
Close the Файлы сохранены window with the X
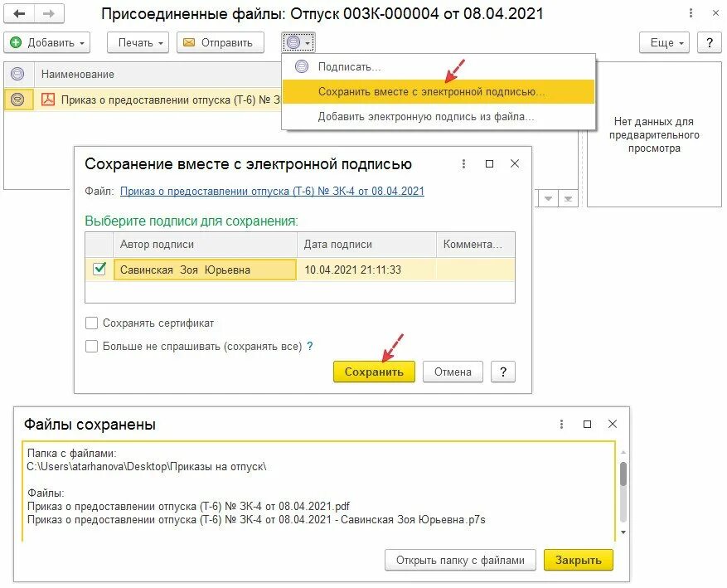click(x=613, y=424)
